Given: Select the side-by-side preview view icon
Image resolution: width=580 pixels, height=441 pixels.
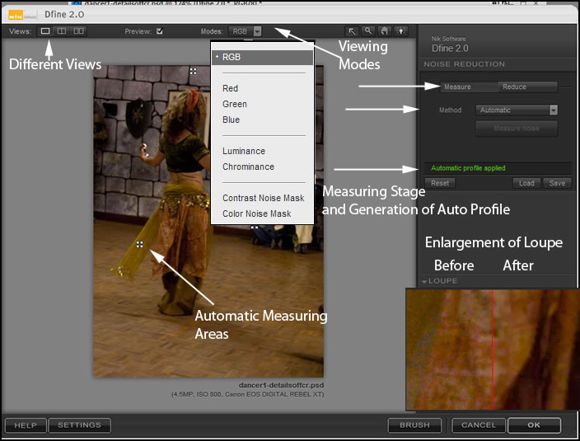Looking at the screenshot, I should 78,31.
